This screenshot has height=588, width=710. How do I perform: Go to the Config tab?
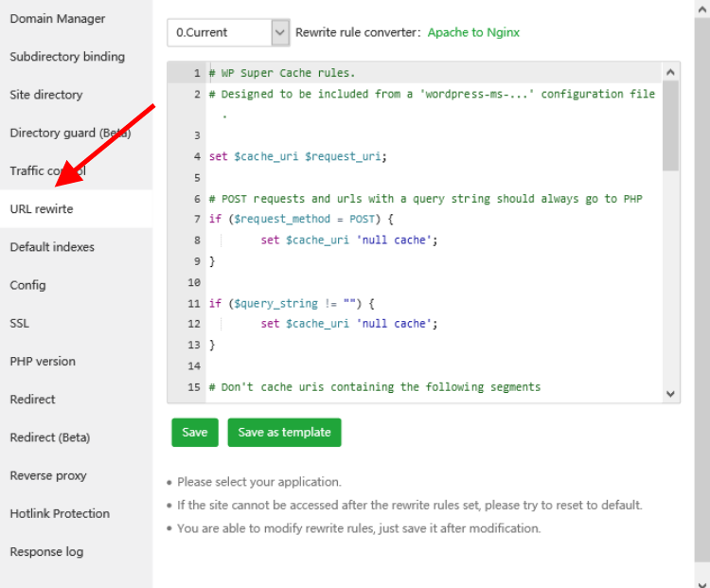coord(28,285)
